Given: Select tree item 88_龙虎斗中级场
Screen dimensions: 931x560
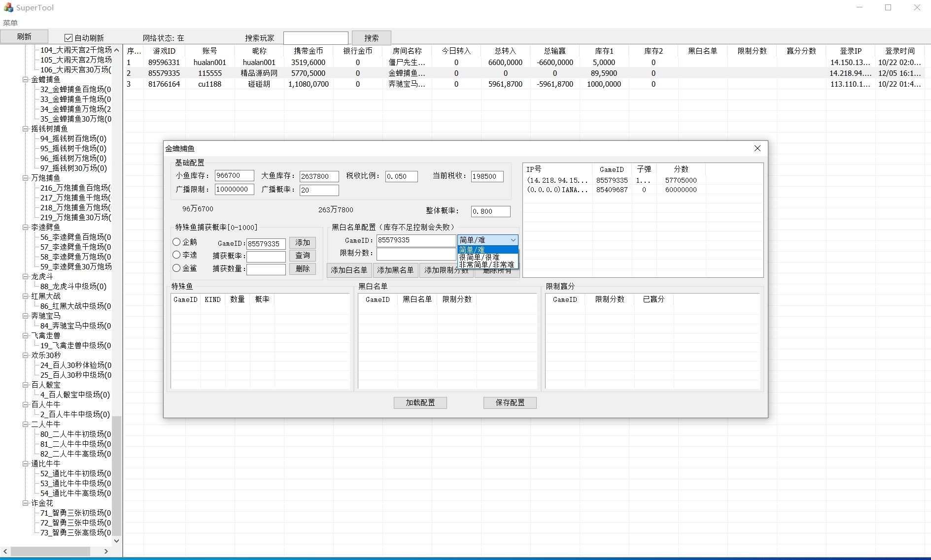Looking at the screenshot, I should pos(73,286).
